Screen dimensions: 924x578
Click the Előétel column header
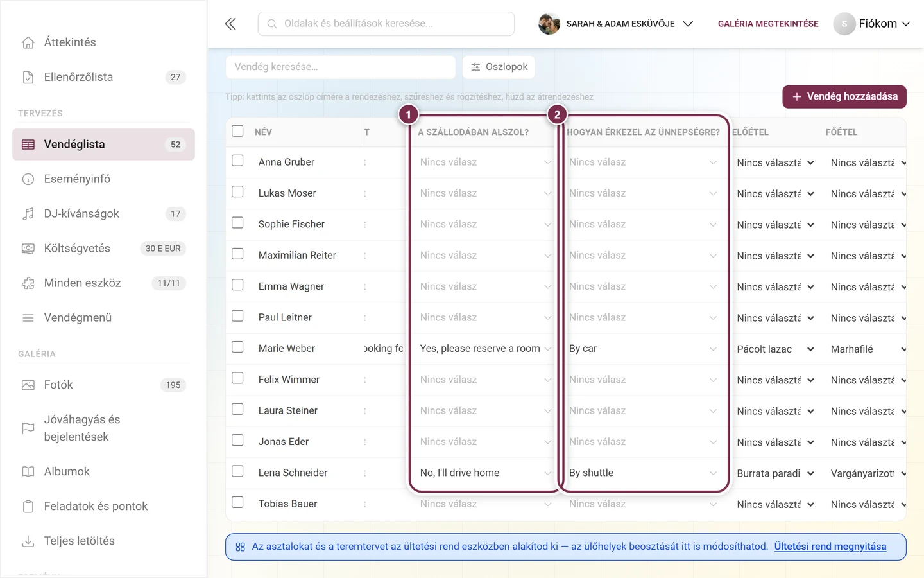coord(750,132)
